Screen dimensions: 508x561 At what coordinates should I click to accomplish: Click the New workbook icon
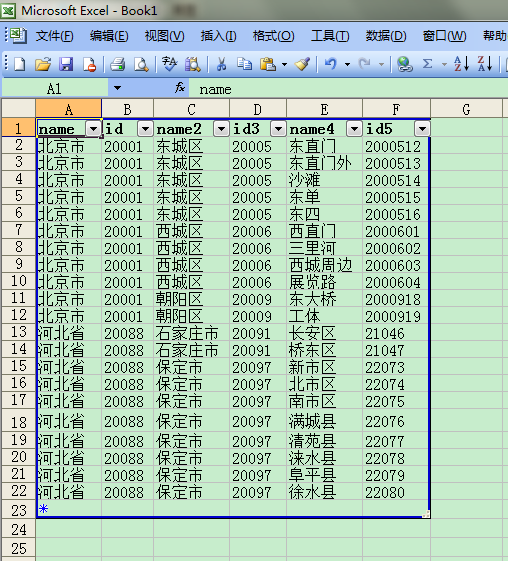20,64
